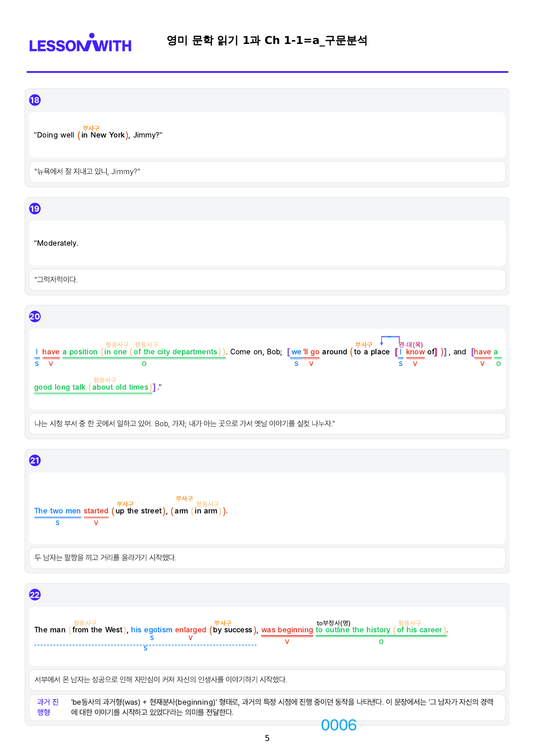
Task: Click the '과거 진행형' grammar note label
Action: pos(48,707)
